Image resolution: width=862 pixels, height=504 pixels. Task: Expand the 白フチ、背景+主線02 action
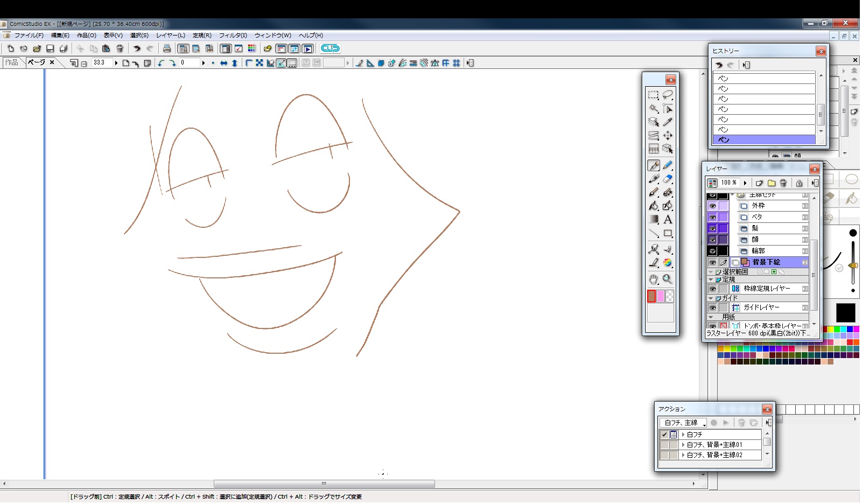pyautogui.click(x=683, y=455)
